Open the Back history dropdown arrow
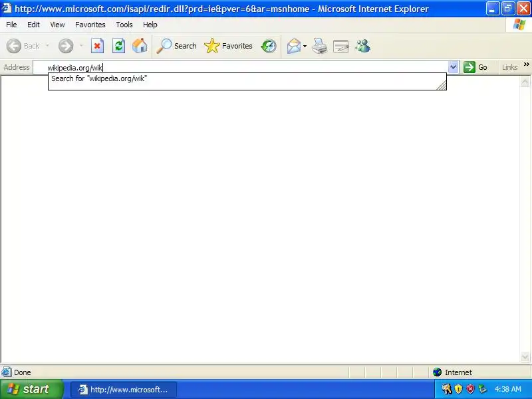 click(47, 45)
